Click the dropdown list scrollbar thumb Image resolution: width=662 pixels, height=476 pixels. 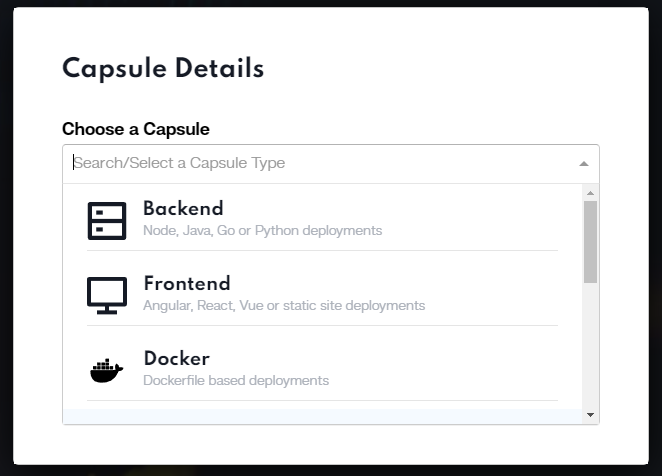591,242
